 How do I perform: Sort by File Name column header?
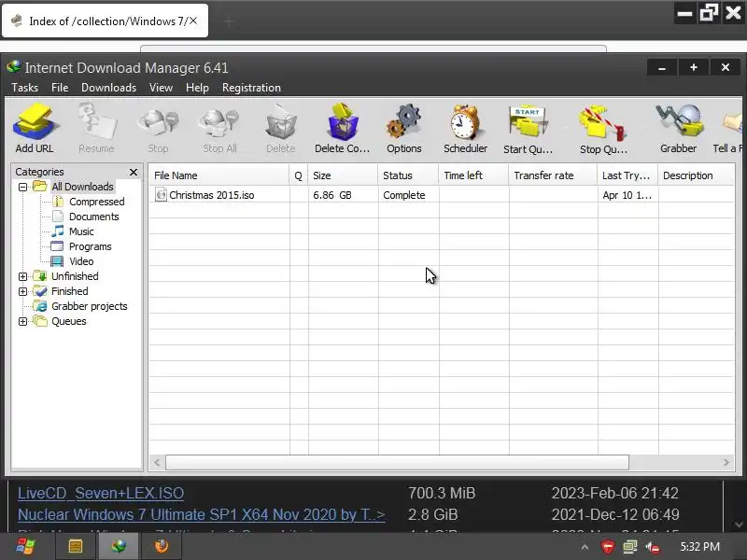(x=218, y=175)
